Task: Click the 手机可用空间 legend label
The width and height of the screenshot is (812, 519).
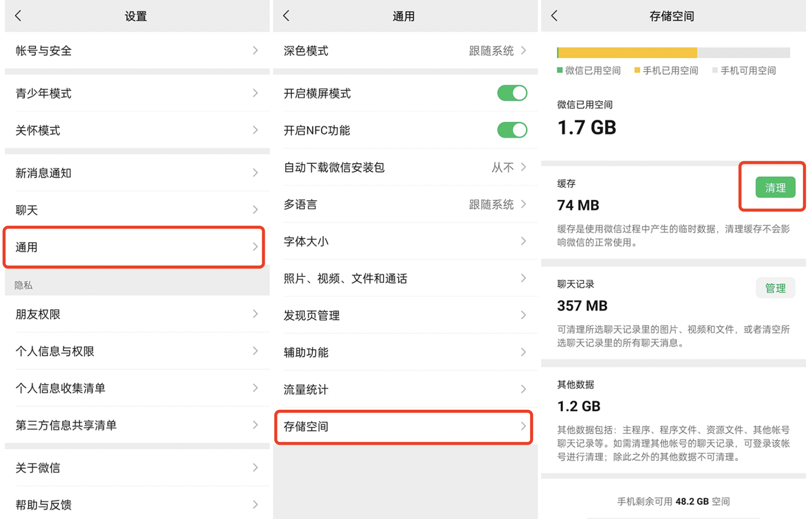Action: point(748,71)
